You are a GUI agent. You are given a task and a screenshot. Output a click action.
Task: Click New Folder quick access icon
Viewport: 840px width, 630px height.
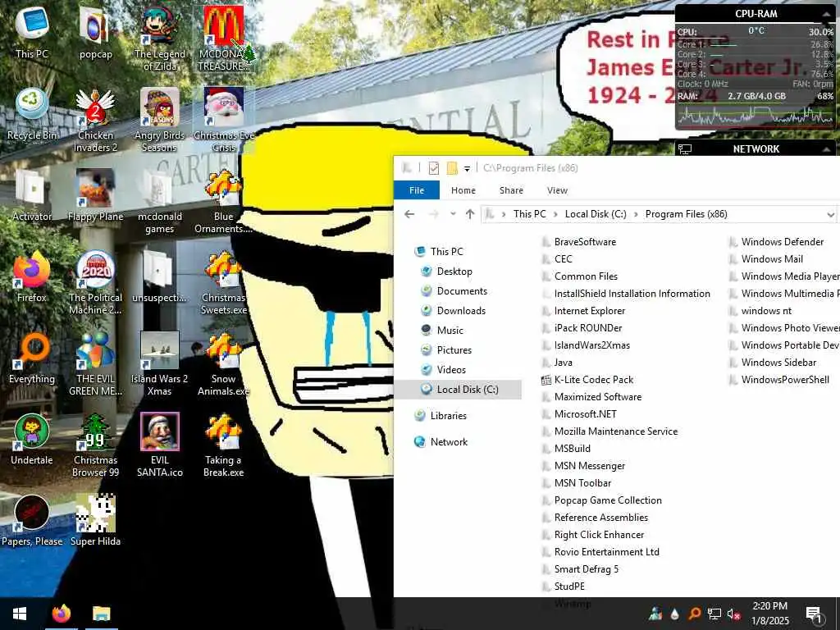pyautogui.click(x=452, y=168)
